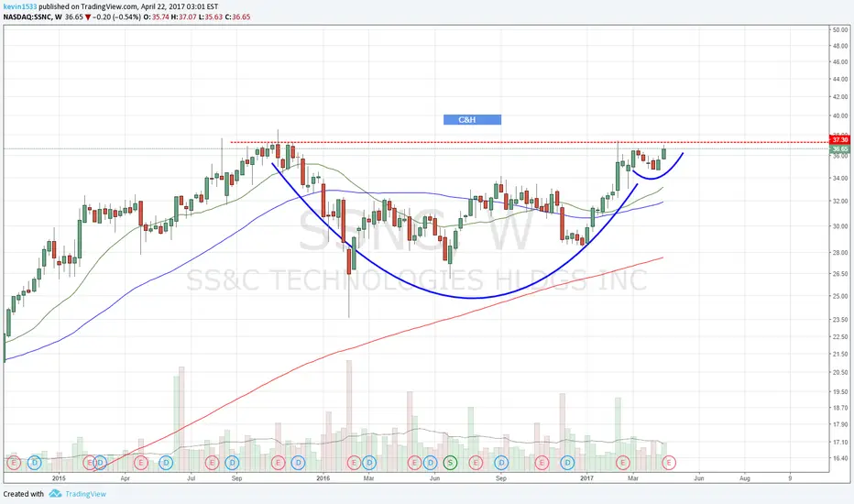Click the earnings E marker just before Mar 2017
The image size is (854, 504).
[x=622, y=463]
